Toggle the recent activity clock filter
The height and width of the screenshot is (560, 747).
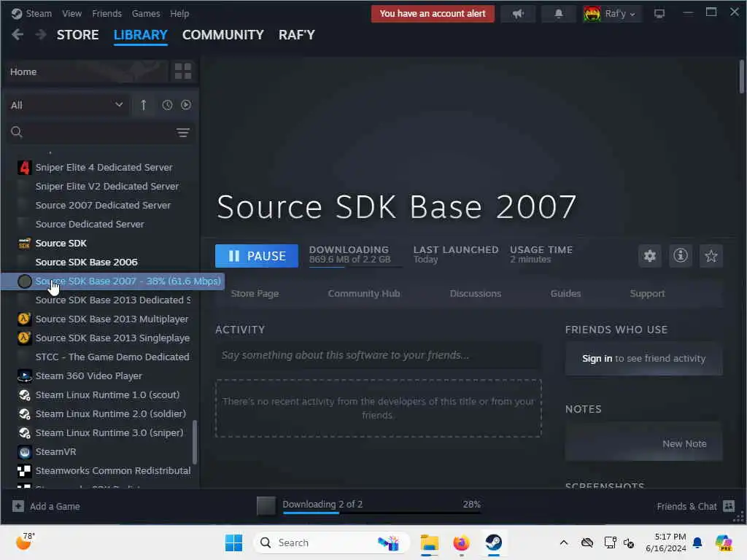point(167,105)
